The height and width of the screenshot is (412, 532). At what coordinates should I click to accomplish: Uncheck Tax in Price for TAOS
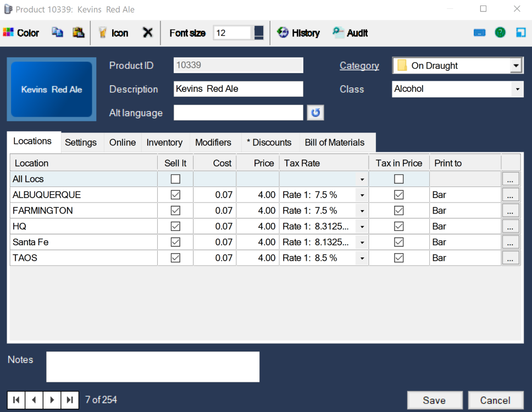(398, 258)
